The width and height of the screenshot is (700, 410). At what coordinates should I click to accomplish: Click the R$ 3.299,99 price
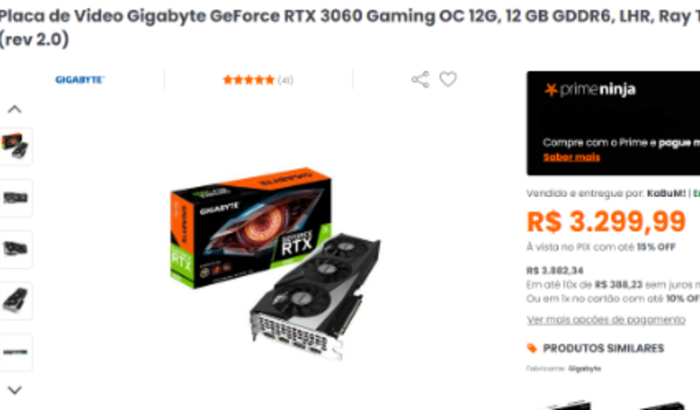pos(606,222)
